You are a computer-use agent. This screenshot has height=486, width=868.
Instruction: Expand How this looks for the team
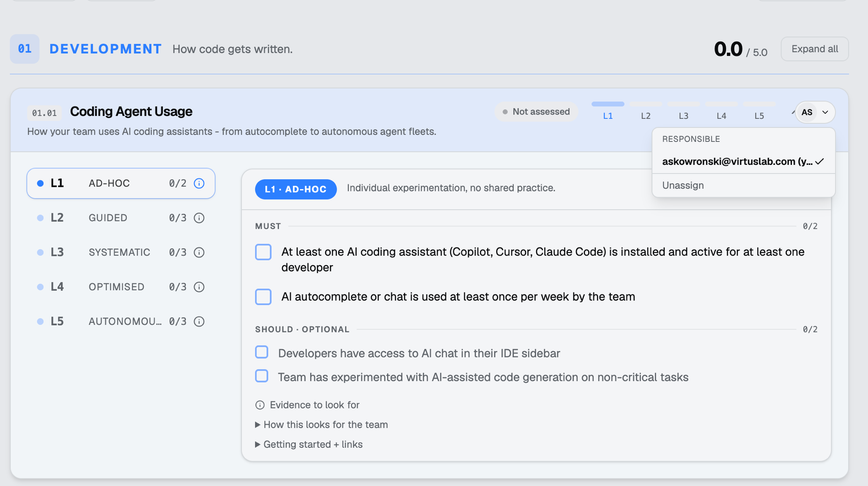322,425
